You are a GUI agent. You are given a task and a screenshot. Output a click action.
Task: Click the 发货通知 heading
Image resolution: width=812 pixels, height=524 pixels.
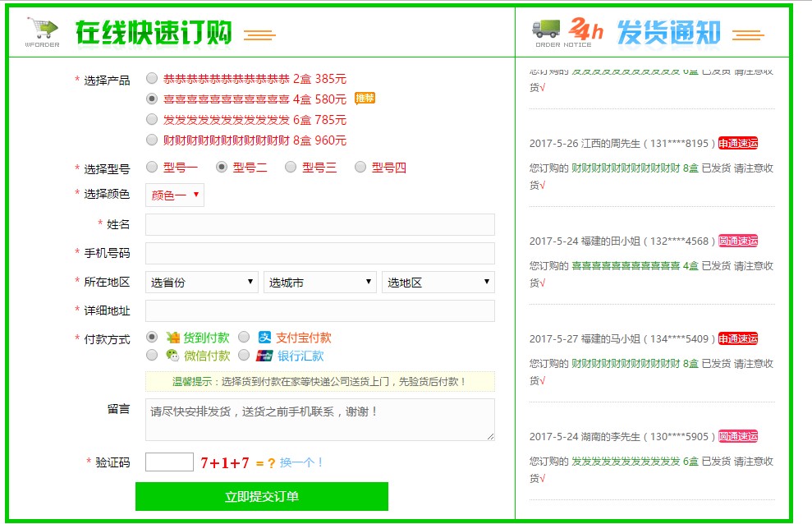(x=668, y=33)
